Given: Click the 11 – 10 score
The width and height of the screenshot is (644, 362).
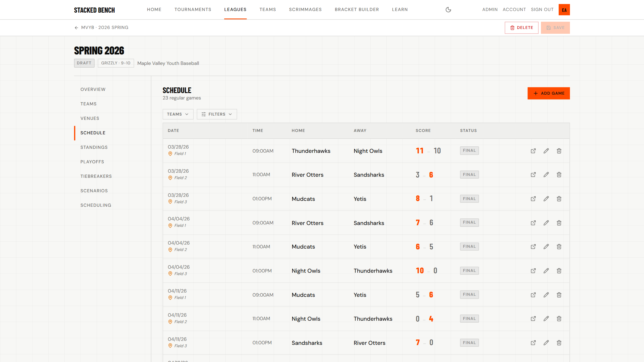Looking at the screenshot, I should point(428,151).
